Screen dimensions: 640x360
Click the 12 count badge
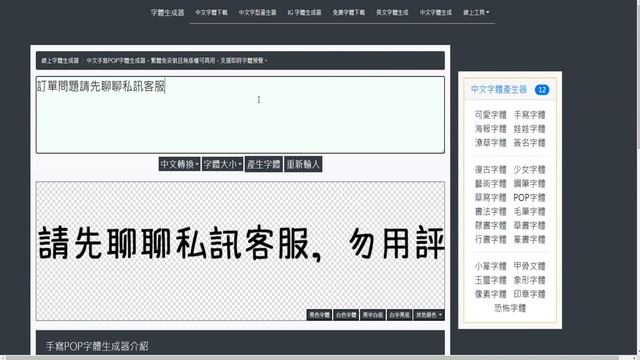[x=542, y=90]
